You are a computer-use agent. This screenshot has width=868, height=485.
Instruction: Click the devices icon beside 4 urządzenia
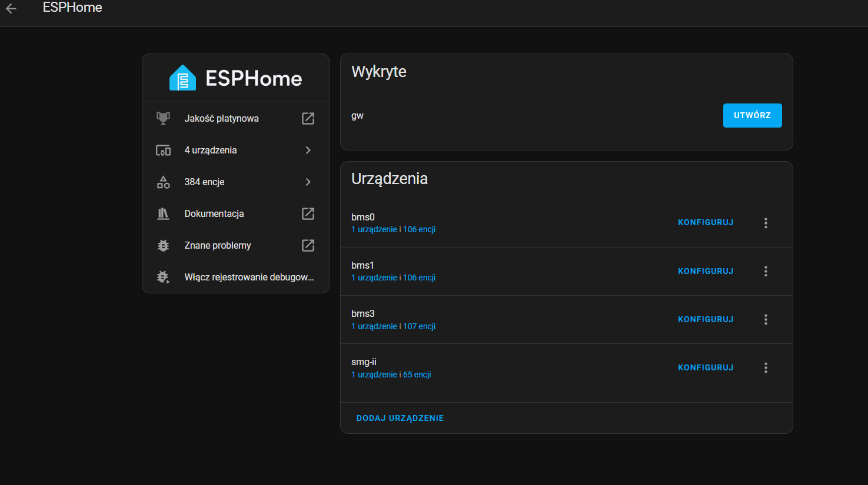[x=163, y=150]
